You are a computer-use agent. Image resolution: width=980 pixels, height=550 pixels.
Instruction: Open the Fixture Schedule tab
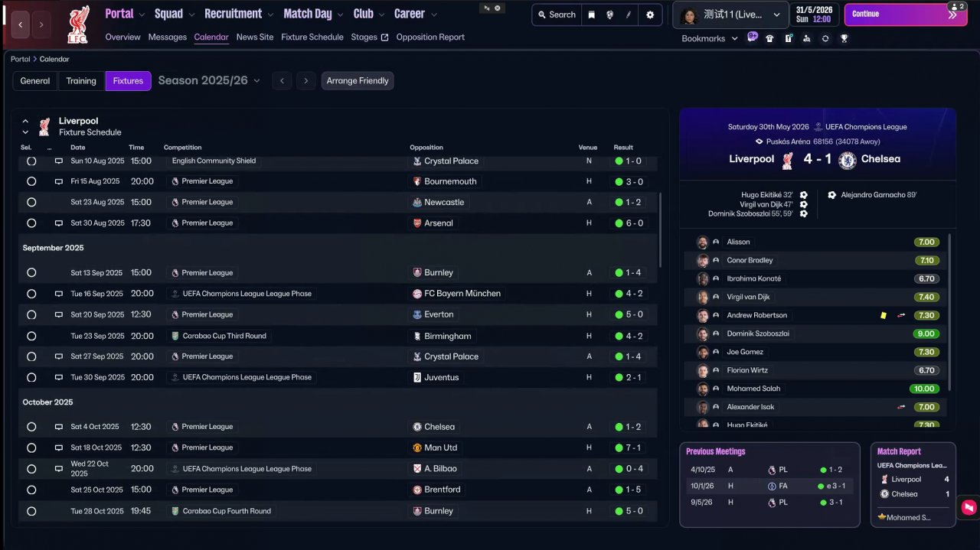(x=312, y=37)
